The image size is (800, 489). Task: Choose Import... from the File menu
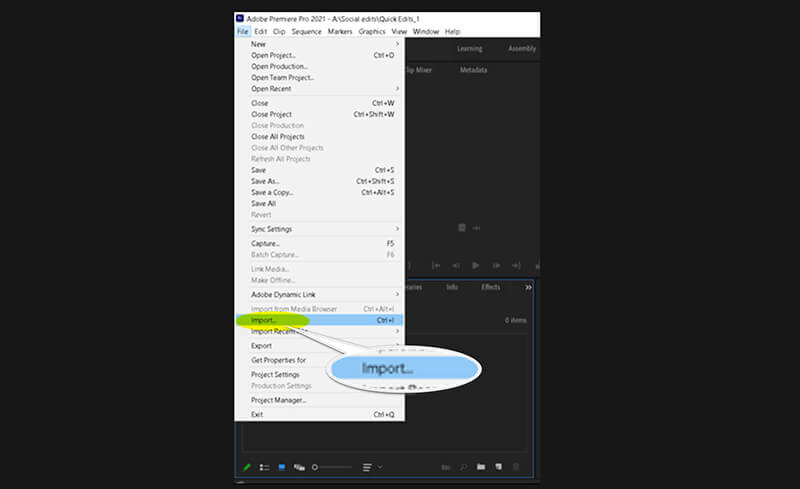click(319, 320)
